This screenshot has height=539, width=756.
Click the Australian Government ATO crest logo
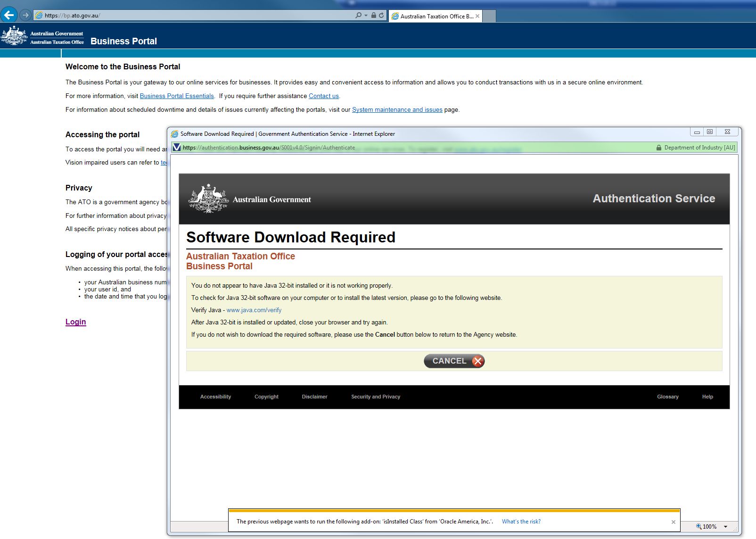point(42,36)
